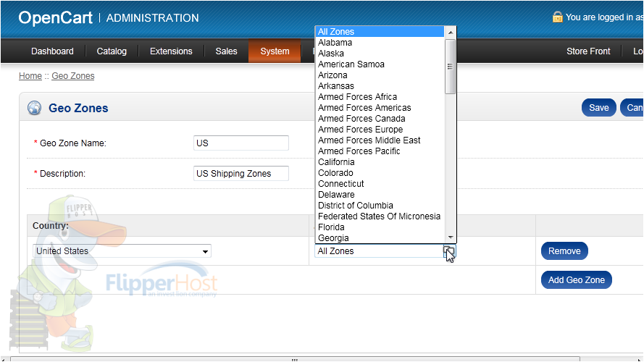Open the Catalog menu
This screenshot has height=362, width=644.
point(112,51)
